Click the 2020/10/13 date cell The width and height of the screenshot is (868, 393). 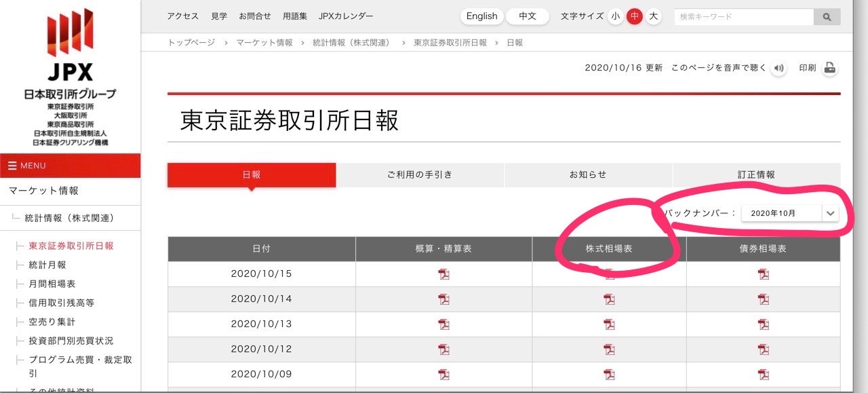coord(261,324)
